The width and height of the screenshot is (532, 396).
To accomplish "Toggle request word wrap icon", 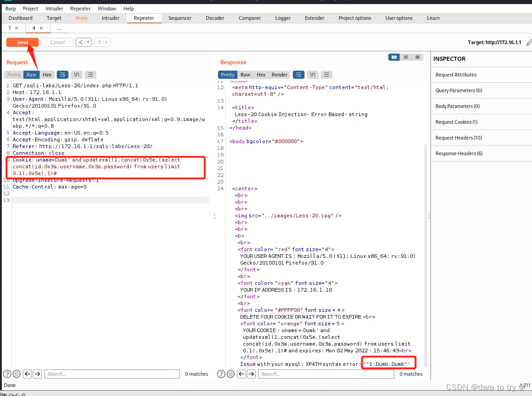I will [x=63, y=75].
